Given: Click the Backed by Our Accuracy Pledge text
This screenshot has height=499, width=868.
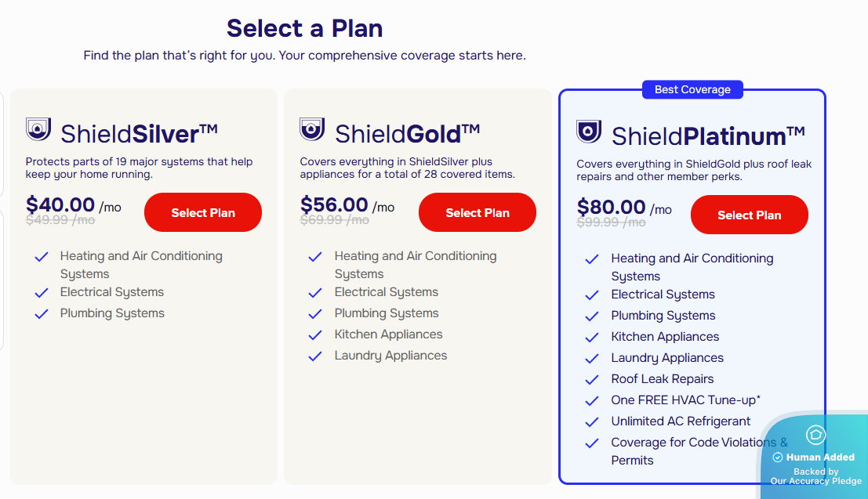Looking at the screenshot, I should (x=815, y=476).
